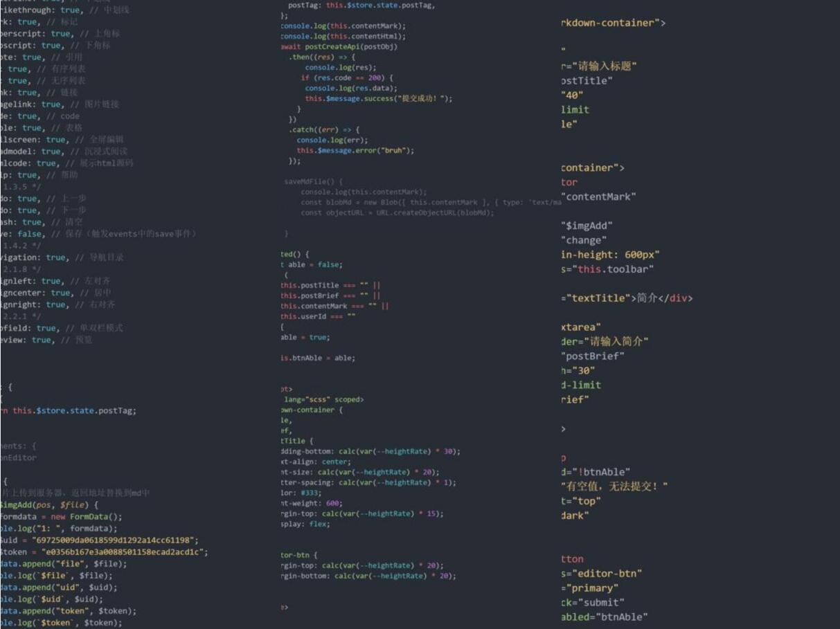Image resolution: width=840 pixels, height=629 pixels.
Task: Place cursor on '.then((res) => {'
Action: pos(321,57)
